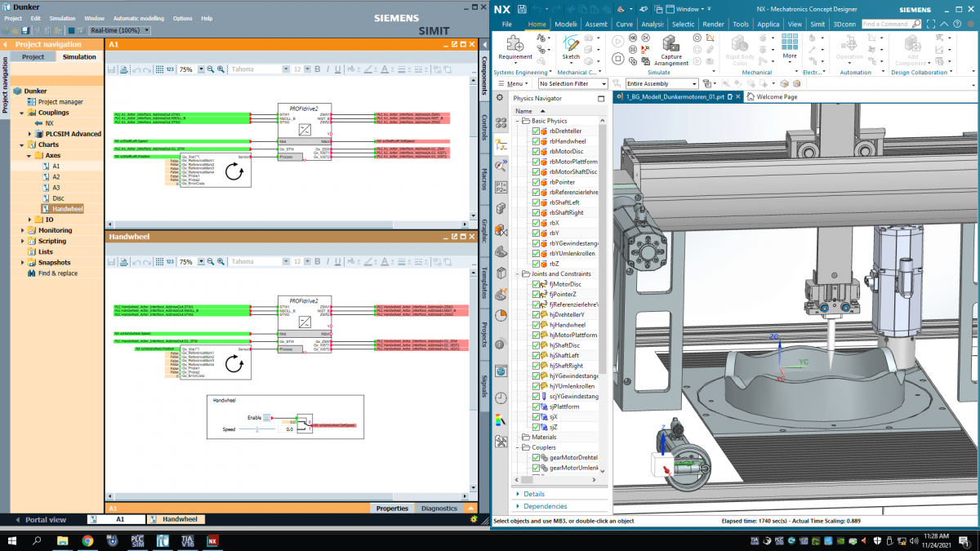Open the Components side panel tab

click(x=484, y=75)
